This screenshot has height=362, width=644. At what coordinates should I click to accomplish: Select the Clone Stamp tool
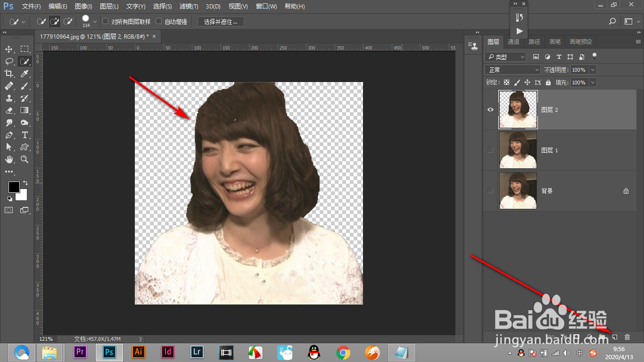(9, 98)
